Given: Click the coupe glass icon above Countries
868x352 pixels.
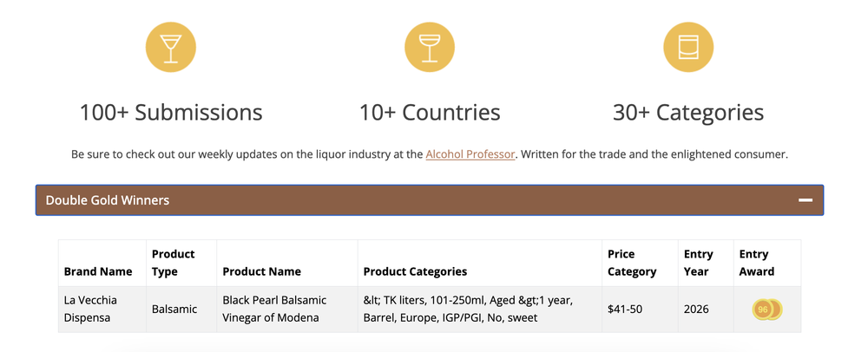Looking at the screenshot, I should click(x=430, y=47).
